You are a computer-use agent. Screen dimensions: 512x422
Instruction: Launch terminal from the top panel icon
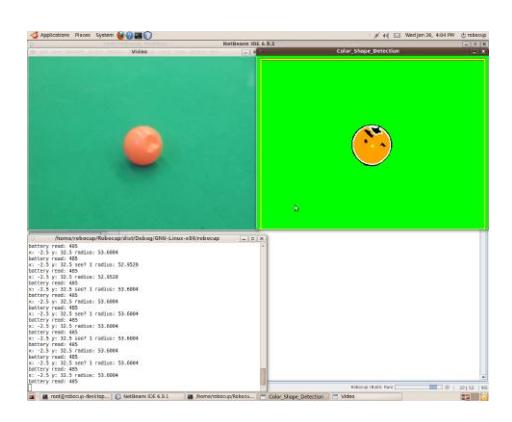point(138,35)
